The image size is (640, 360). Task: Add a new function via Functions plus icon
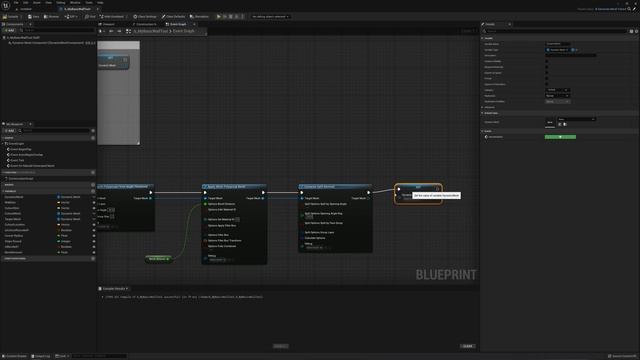tap(93, 173)
